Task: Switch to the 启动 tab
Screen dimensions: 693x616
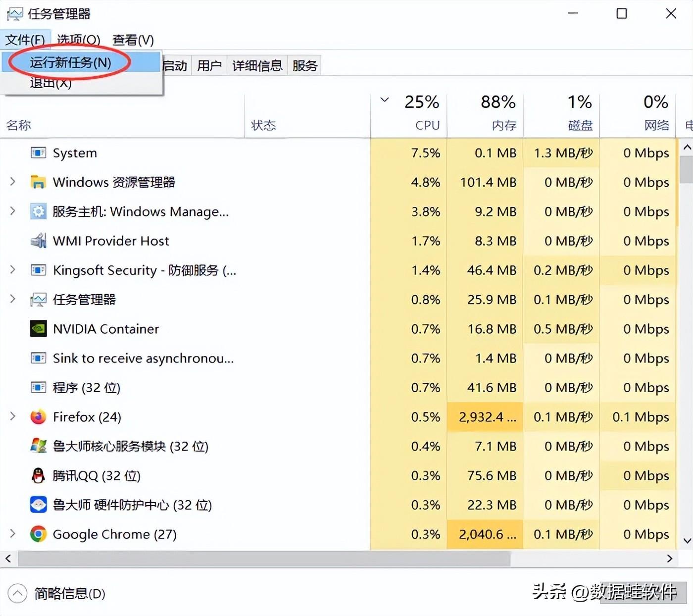Action: coord(175,65)
